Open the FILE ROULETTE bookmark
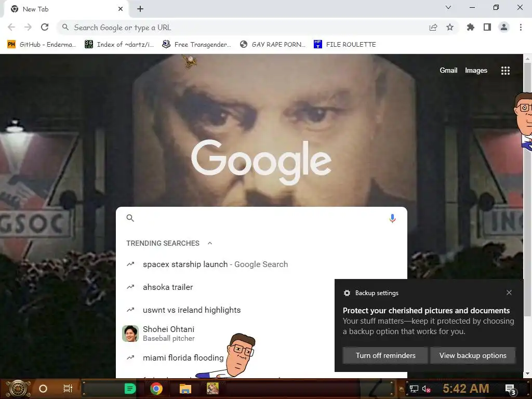This screenshot has width=532, height=399. (345, 45)
